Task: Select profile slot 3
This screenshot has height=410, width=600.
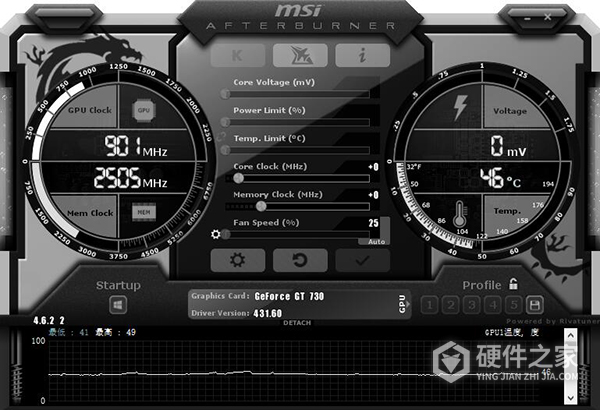Action: pyautogui.click(x=471, y=305)
